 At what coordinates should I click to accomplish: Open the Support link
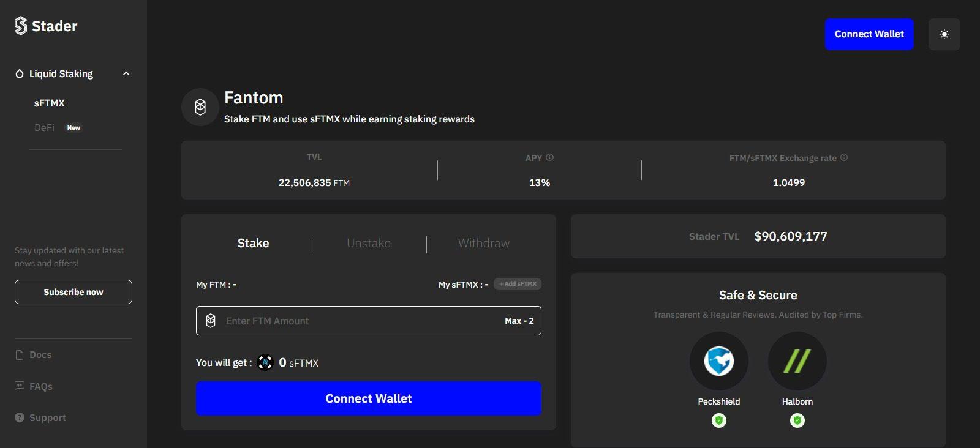coord(48,417)
